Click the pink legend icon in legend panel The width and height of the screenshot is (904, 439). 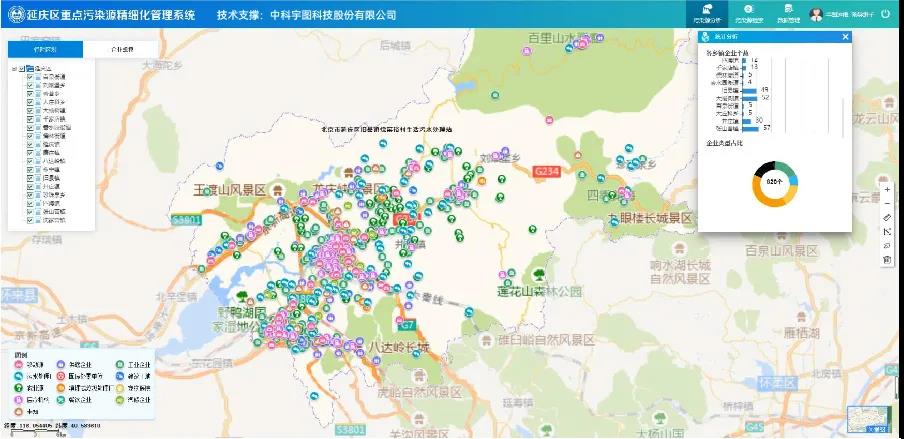tap(18, 365)
